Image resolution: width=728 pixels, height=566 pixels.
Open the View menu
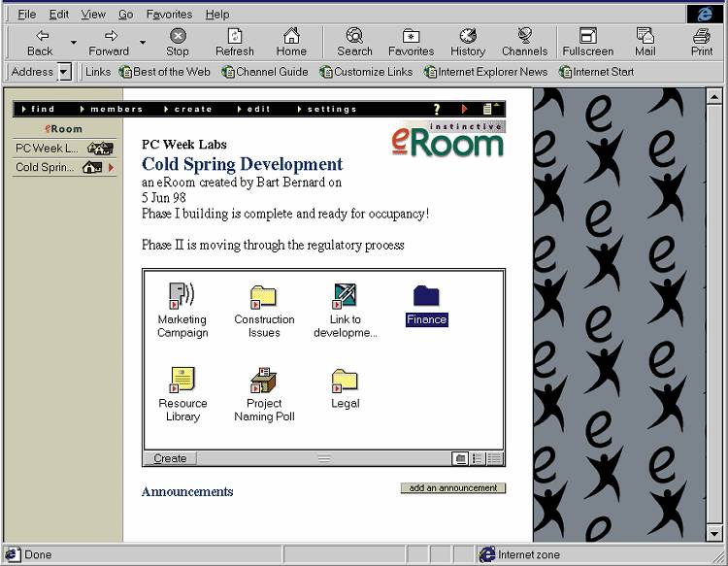93,15
